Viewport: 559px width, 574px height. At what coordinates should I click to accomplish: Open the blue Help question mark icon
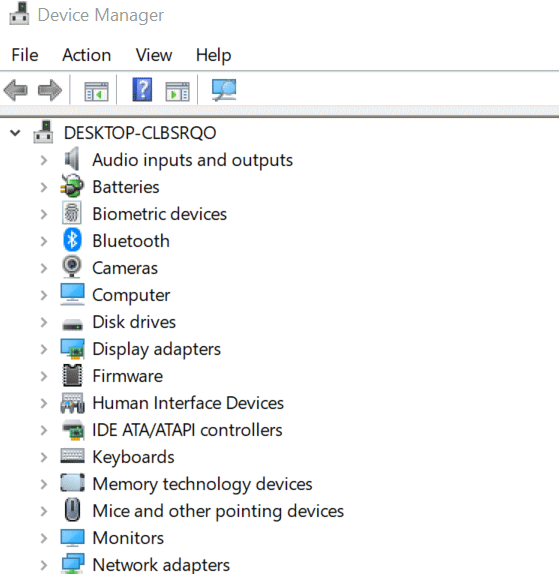pyautogui.click(x=142, y=89)
